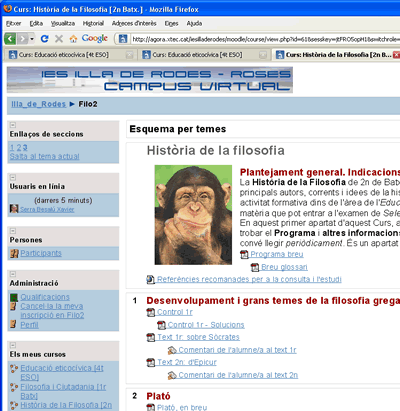Click the Breu glossari PDF icon

coord(255,267)
